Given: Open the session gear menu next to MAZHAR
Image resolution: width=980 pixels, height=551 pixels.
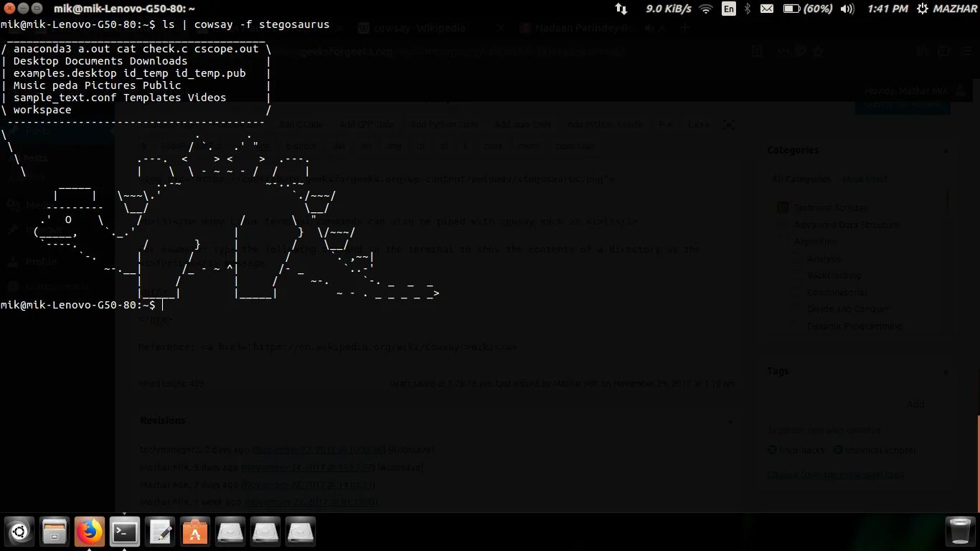Looking at the screenshot, I should click(x=922, y=9).
